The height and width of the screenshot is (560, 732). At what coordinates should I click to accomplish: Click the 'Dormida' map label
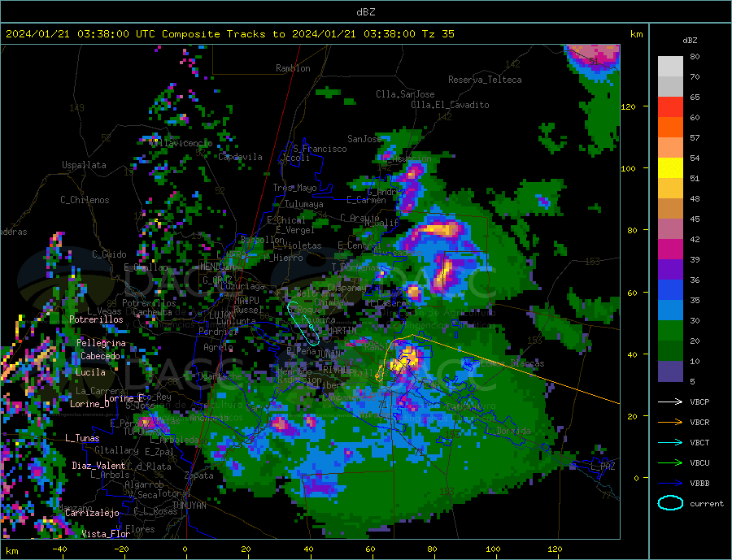coord(513,431)
